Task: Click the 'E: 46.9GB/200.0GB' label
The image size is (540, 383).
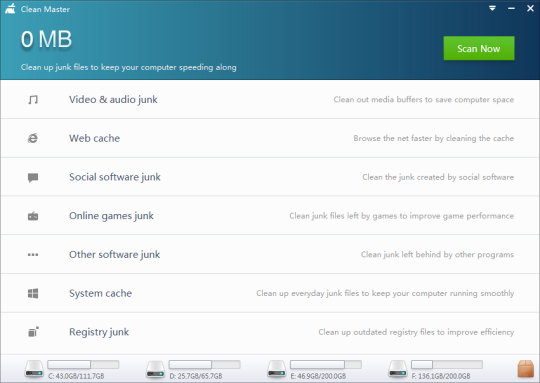Action: pyautogui.click(x=318, y=376)
